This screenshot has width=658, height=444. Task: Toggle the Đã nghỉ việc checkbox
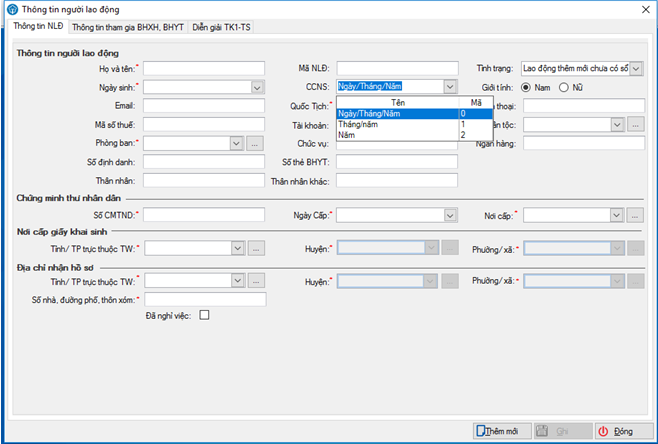point(204,316)
